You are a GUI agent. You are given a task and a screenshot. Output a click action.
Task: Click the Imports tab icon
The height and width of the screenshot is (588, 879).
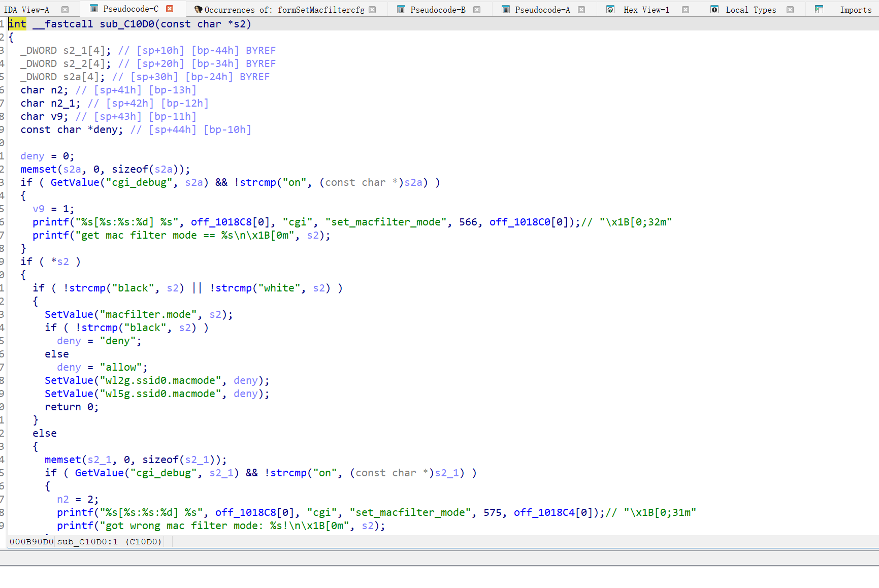819,10
